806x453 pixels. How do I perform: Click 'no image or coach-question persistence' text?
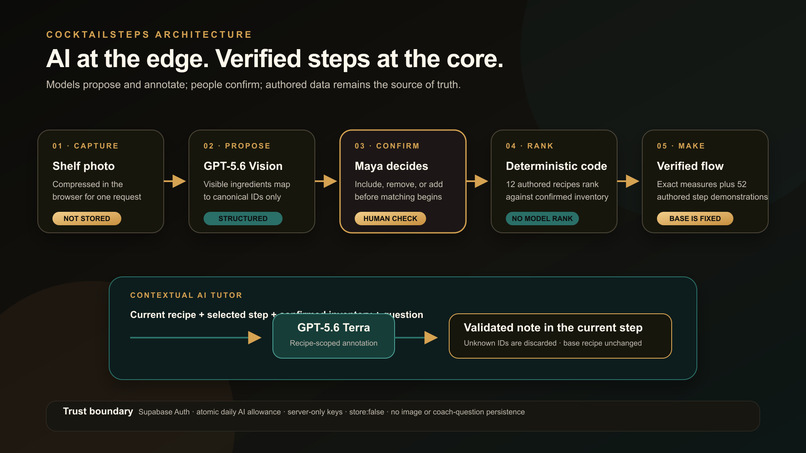point(457,412)
